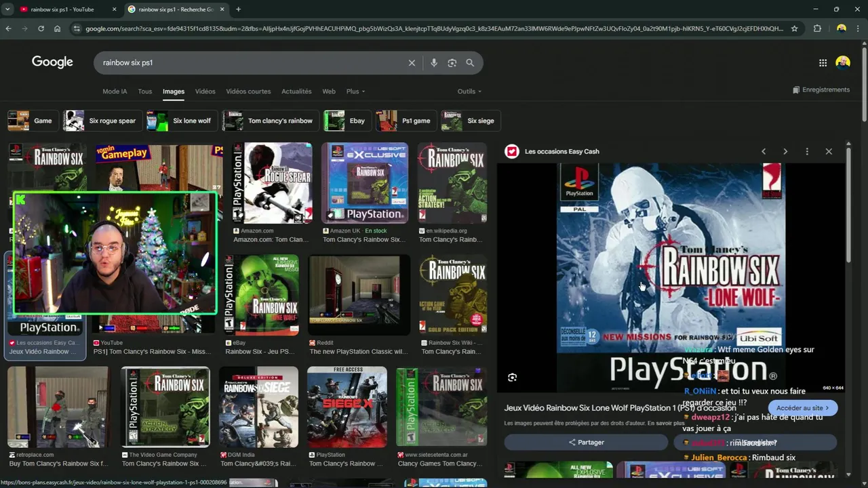Open the Google account avatar
Viewport: 868px width, 488px height.
843,62
